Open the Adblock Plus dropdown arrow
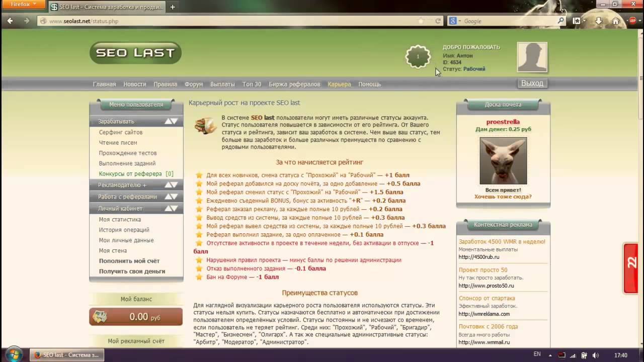 point(639,21)
